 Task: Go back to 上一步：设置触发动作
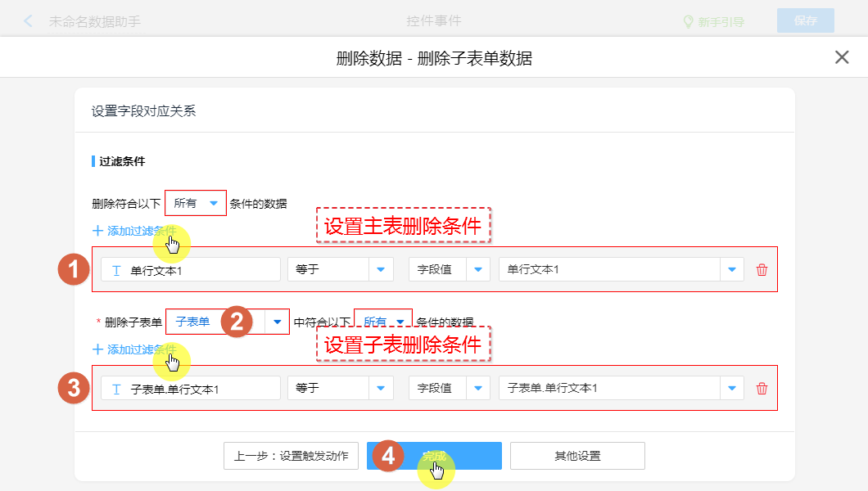[291, 456]
